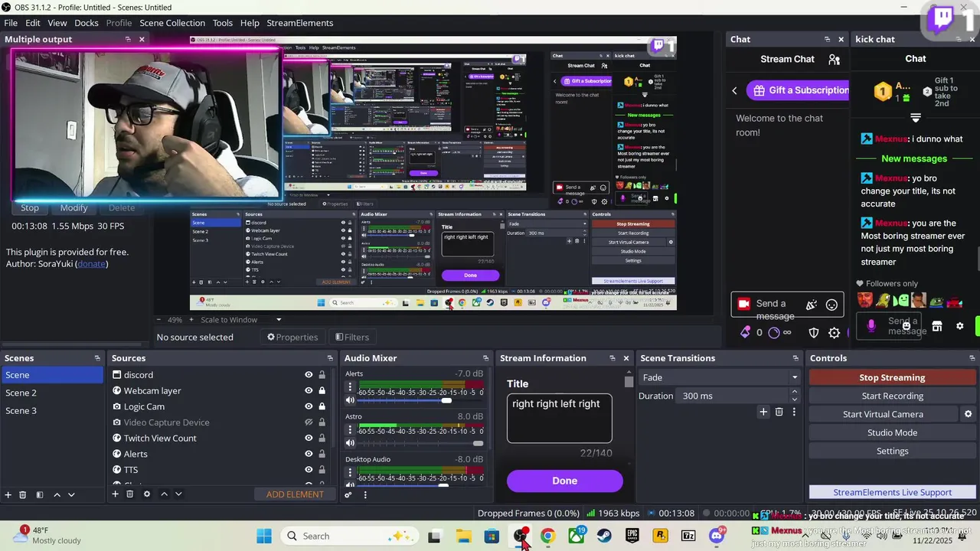Open Discord from the taskbar
This screenshot has height=551, width=980.
(717, 536)
